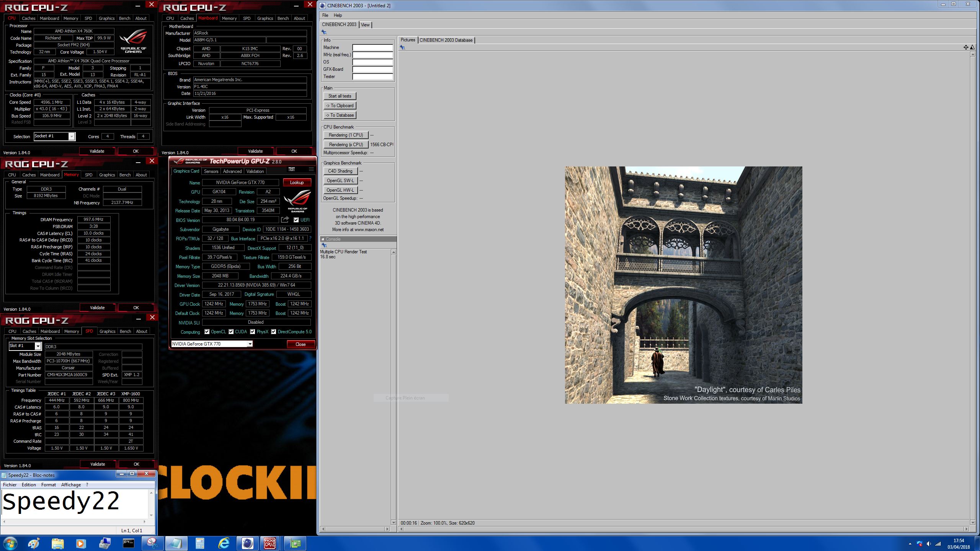Click the picture viewer horizontal scrollbar

[683, 529]
